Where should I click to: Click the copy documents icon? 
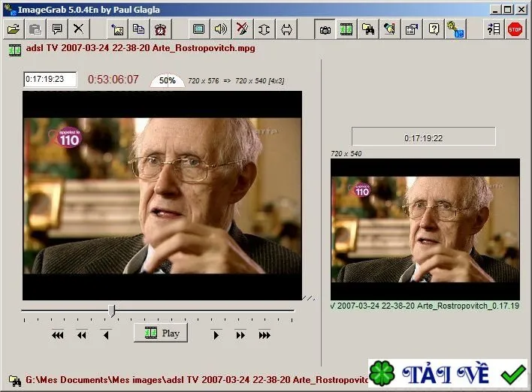click(x=138, y=29)
